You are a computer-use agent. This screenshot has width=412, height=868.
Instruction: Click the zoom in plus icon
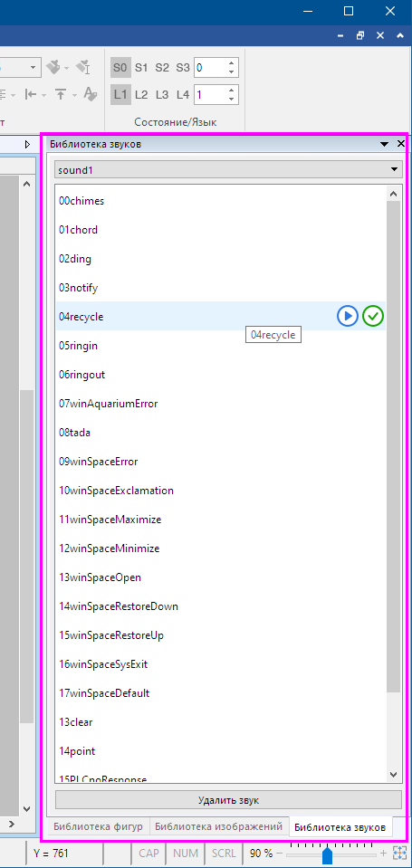383,854
